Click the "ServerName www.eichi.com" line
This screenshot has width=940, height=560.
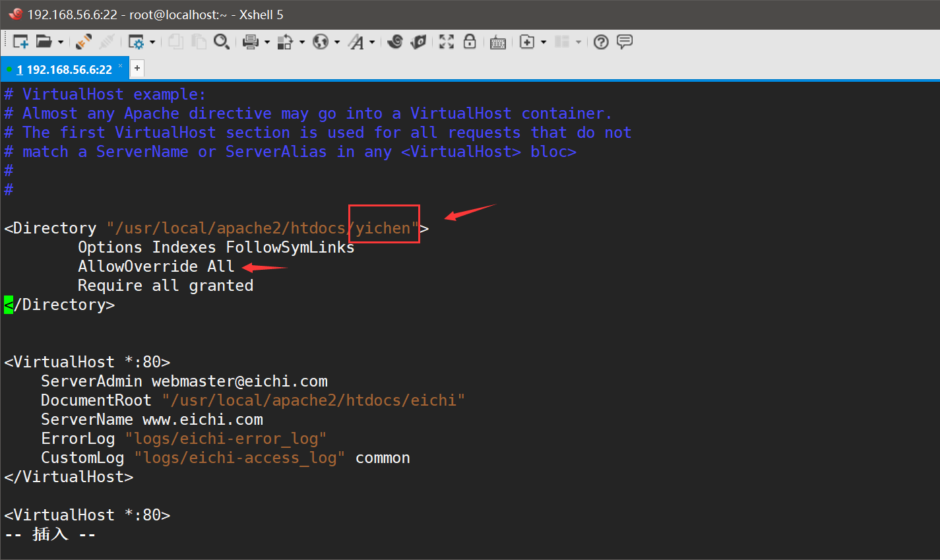point(152,420)
